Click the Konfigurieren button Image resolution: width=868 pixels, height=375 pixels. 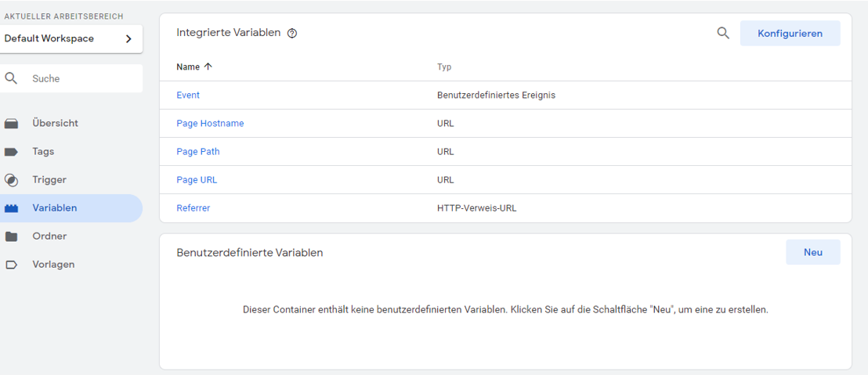click(790, 33)
